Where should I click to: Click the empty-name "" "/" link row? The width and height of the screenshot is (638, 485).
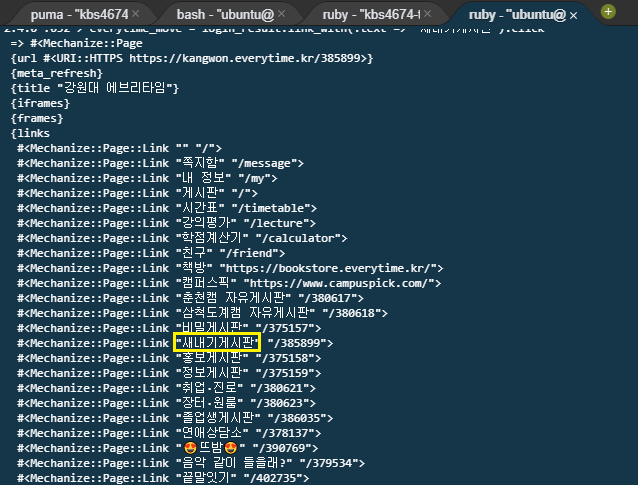[120, 148]
